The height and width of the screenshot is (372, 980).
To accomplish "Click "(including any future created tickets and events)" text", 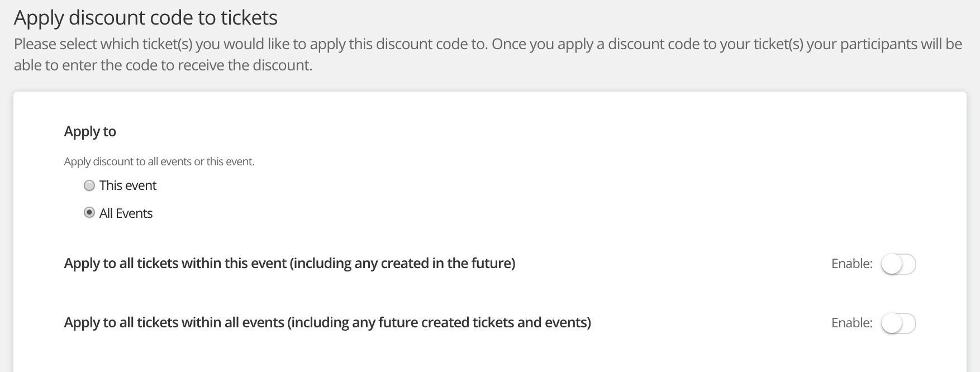I will (x=439, y=322).
